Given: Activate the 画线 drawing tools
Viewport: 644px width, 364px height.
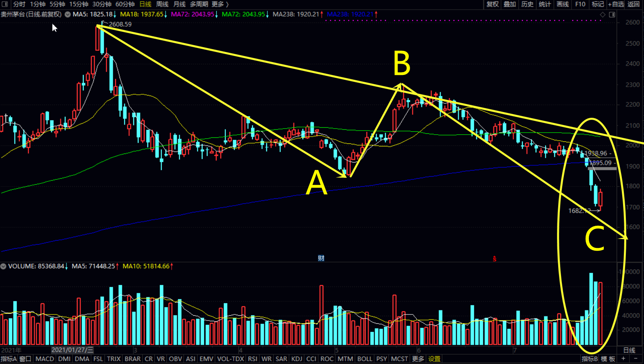Looking at the screenshot, I should pos(563,4).
